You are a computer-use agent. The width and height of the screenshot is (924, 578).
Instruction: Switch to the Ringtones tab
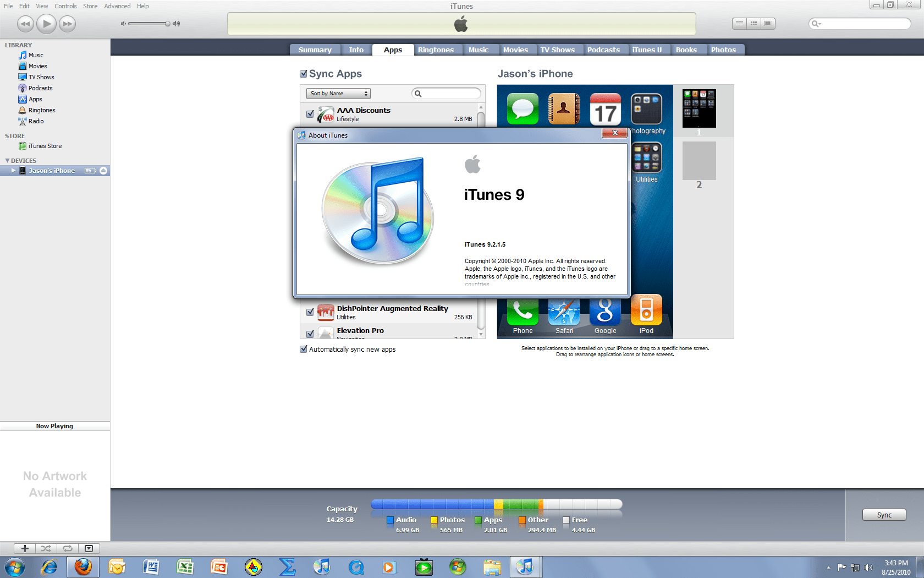click(436, 50)
